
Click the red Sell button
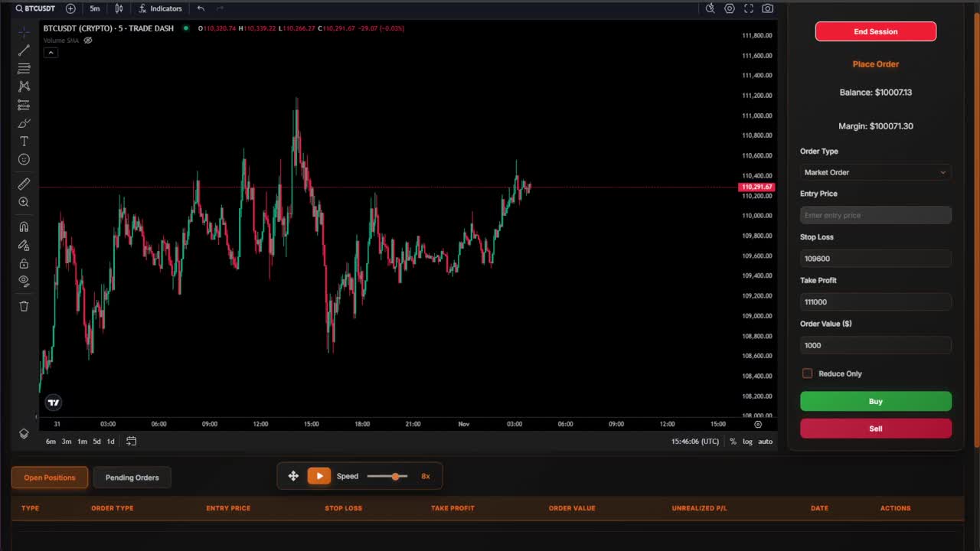876,429
